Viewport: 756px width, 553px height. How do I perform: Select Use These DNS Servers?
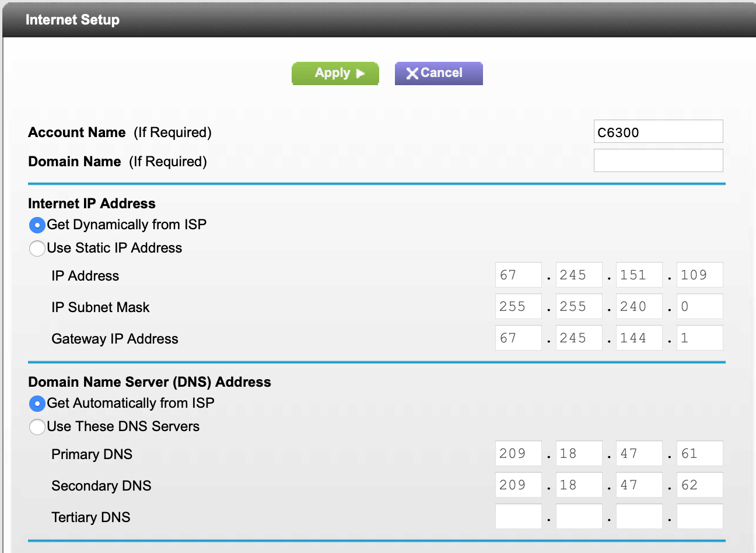(37, 426)
